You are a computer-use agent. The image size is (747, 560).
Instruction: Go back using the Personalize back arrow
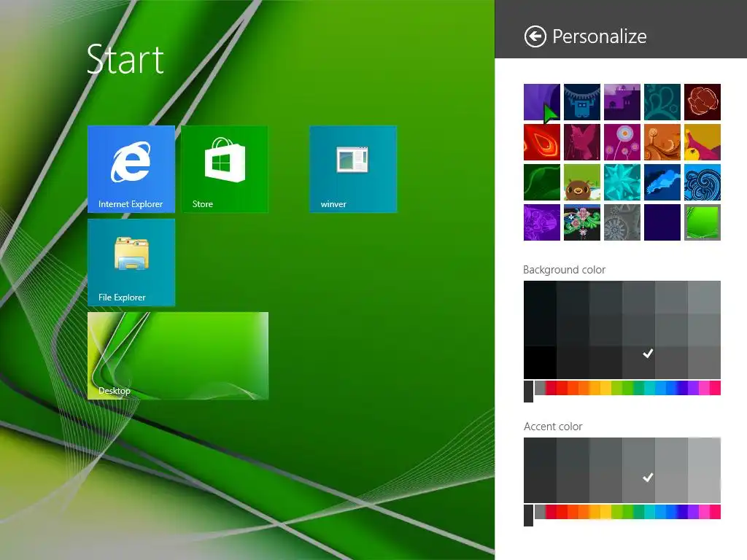point(535,36)
